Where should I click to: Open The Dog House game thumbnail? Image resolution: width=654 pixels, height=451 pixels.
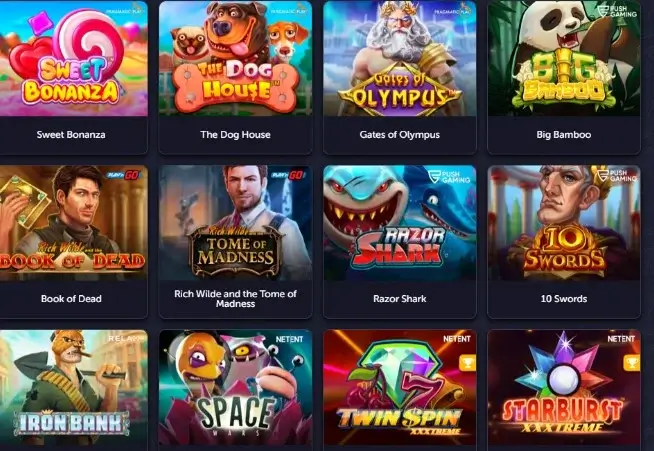pyautogui.click(x=235, y=58)
